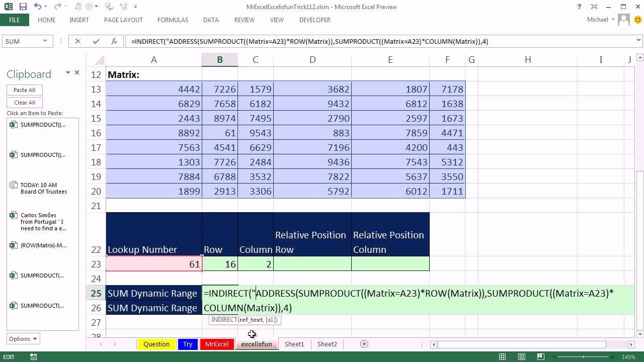
Task: Click vertical scrollbar down arrow
Action: (640, 334)
